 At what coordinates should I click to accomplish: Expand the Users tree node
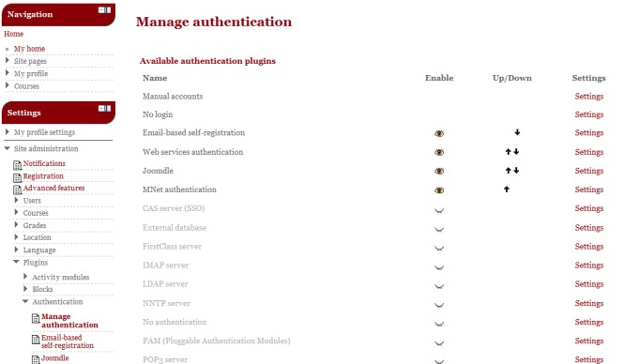(16, 200)
